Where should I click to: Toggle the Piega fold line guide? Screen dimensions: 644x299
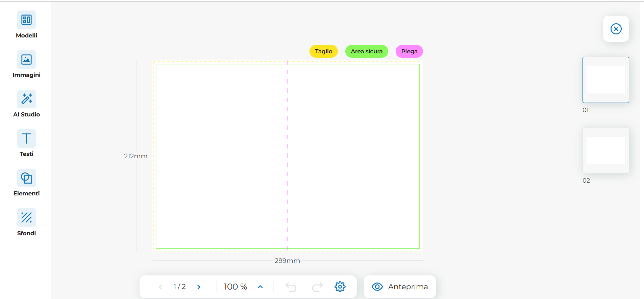coord(409,51)
